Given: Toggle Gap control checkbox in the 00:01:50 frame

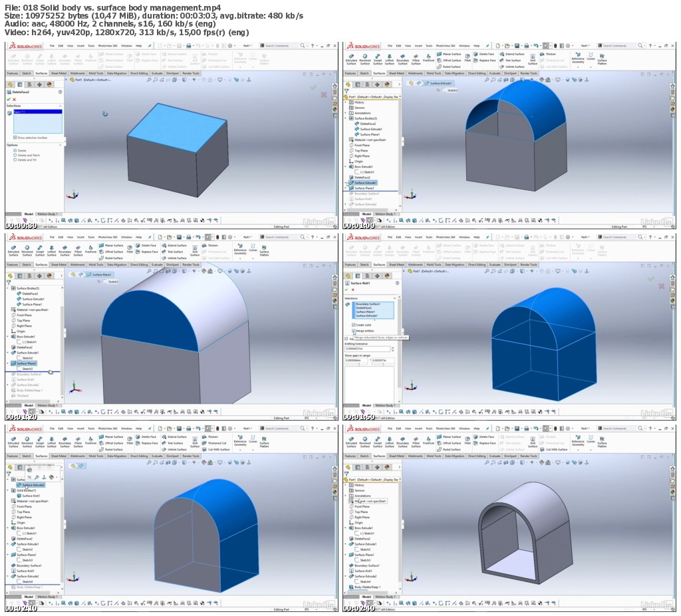Looking at the screenshot, I should tap(346, 339).
